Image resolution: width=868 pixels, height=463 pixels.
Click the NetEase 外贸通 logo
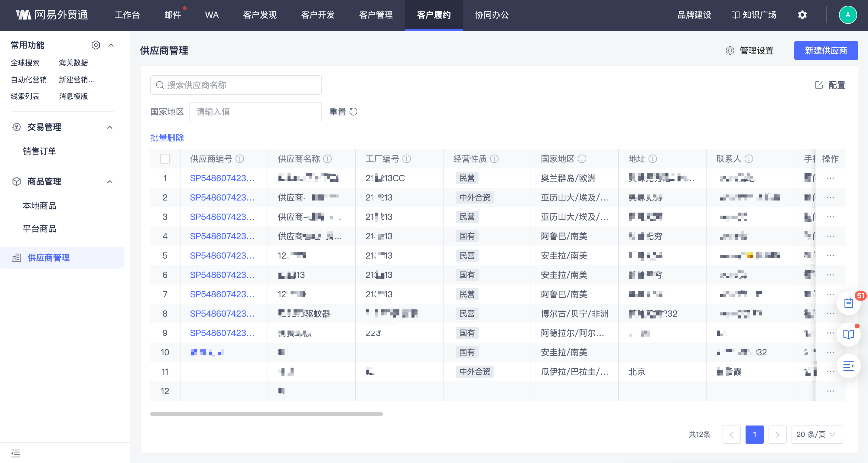tap(52, 15)
